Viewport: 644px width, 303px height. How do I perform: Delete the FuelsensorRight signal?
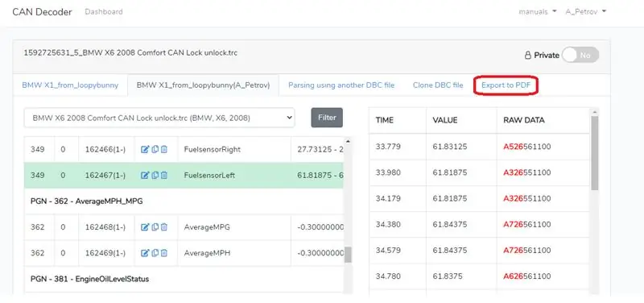point(164,150)
